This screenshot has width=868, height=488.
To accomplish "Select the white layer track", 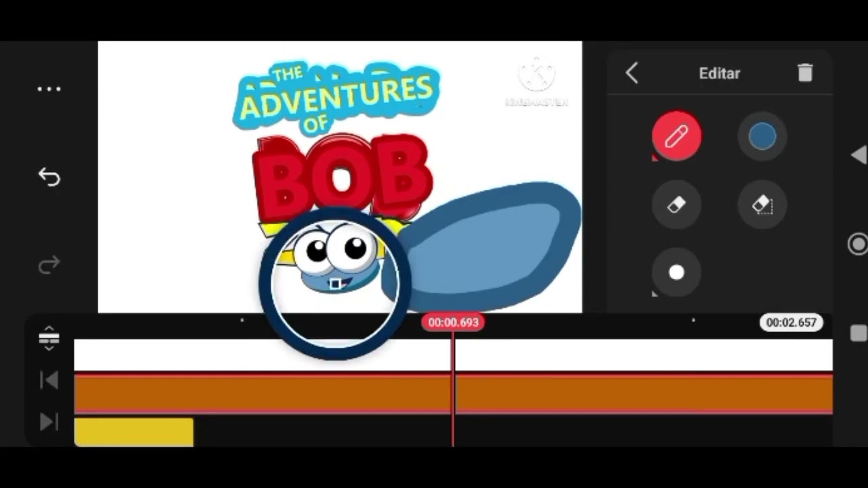I will [x=453, y=355].
